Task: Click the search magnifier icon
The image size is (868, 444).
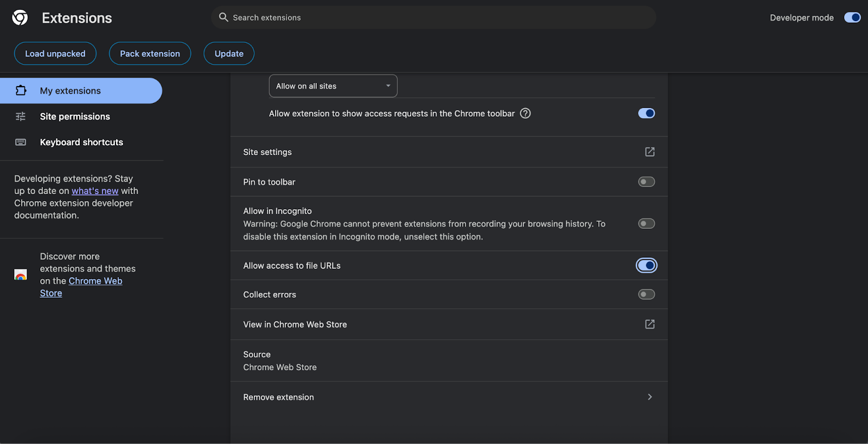Action: click(224, 17)
